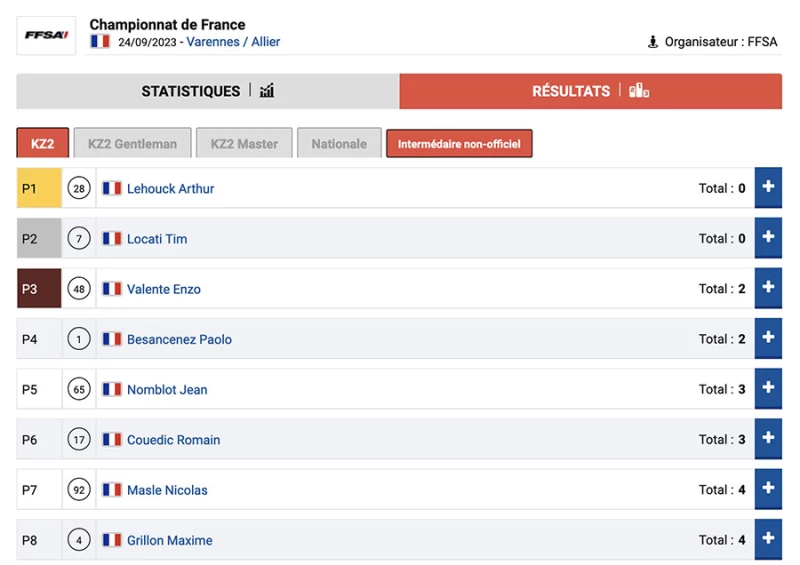Viewport: 800px width, 565px height.
Task: Open the Nationale category tab
Action: click(x=339, y=144)
